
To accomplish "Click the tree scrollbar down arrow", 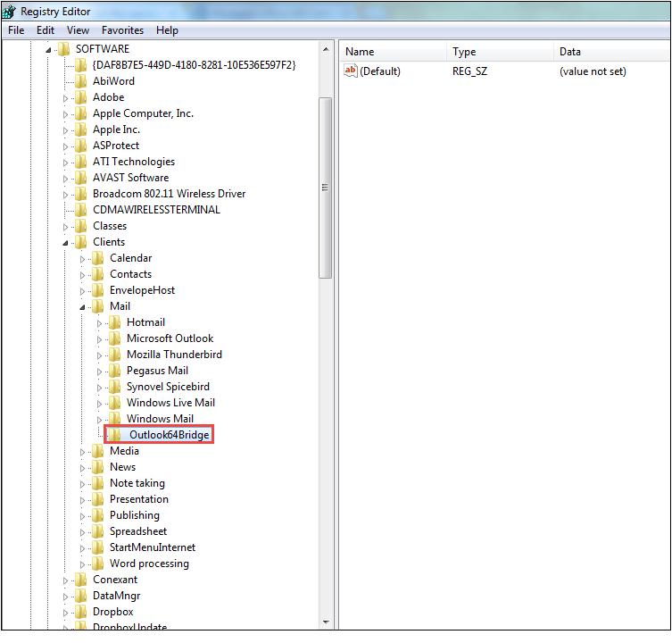I will click(x=326, y=622).
